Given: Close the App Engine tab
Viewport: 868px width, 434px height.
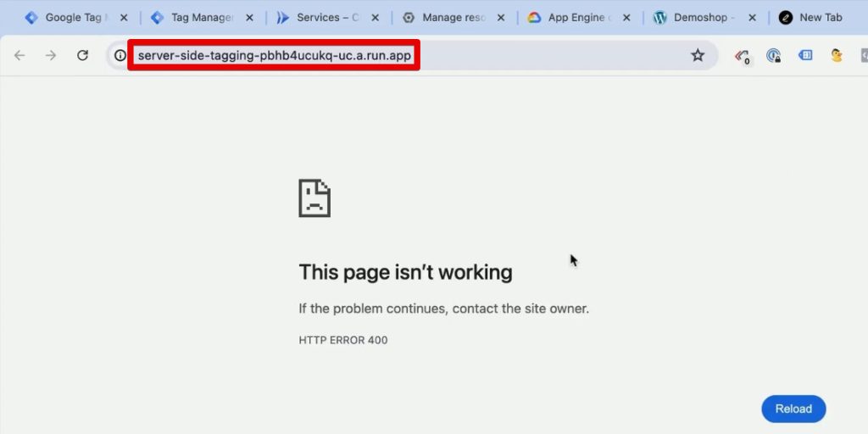Looking at the screenshot, I should point(626,18).
